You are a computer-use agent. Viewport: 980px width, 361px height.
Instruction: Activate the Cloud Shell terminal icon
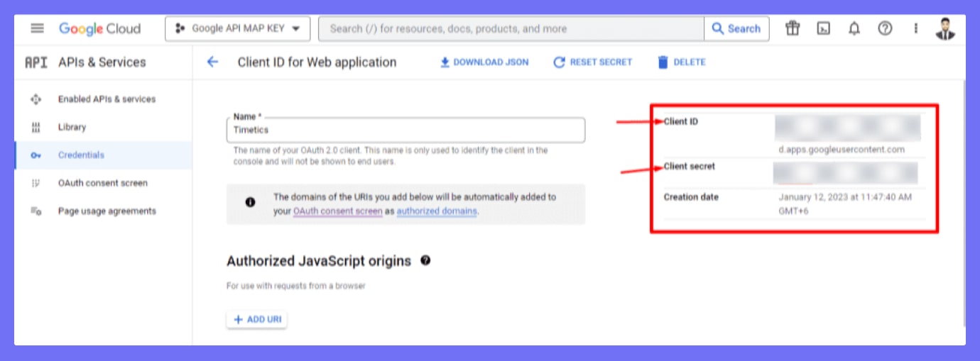coord(824,28)
